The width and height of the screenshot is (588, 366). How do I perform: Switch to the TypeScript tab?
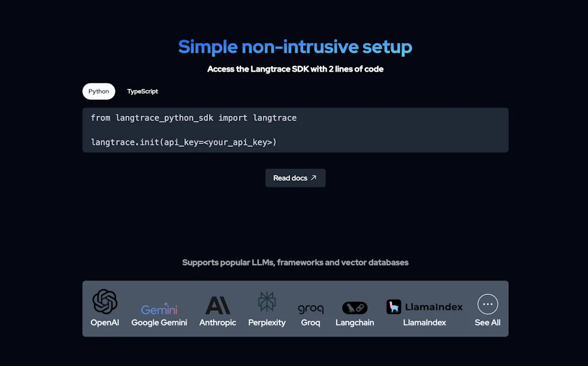(x=142, y=91)
